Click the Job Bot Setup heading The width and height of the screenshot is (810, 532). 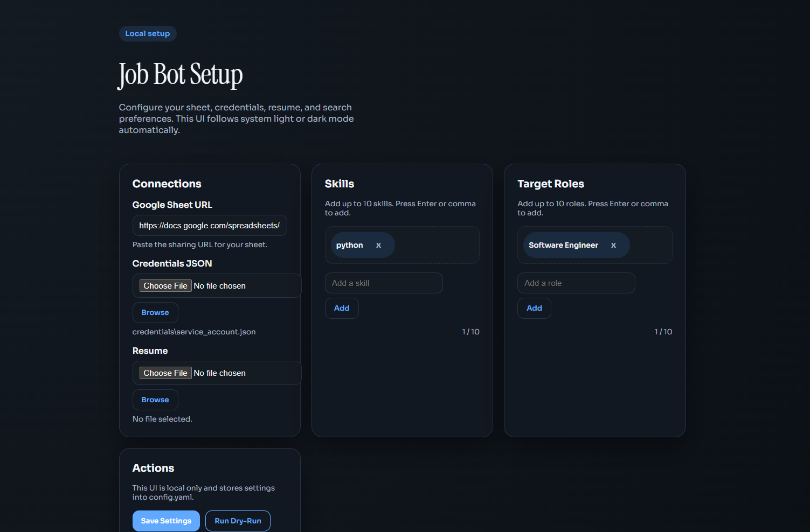point(181,75)
